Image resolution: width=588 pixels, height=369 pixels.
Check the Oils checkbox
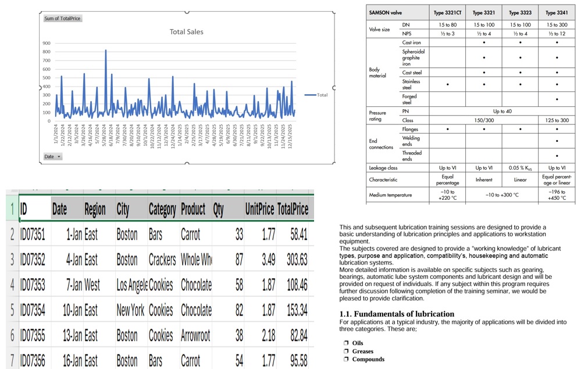pos(345,343)
